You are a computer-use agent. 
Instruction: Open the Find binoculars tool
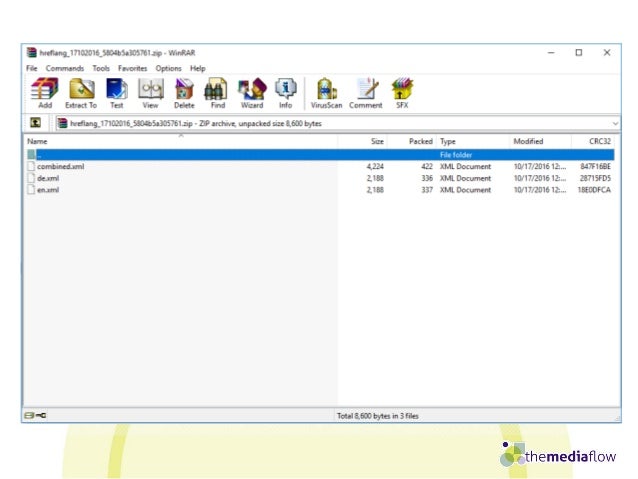(216, 93)
